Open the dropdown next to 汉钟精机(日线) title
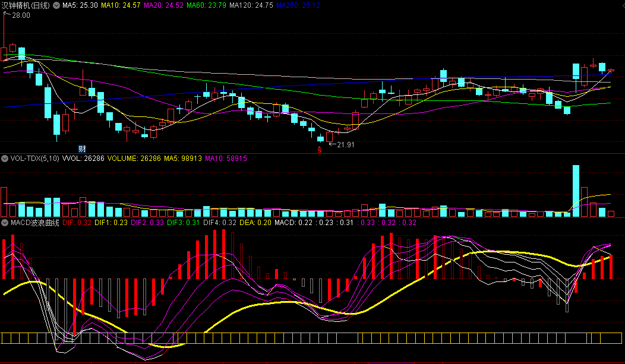This screenshot has width=625, height=364. [56, 5]
